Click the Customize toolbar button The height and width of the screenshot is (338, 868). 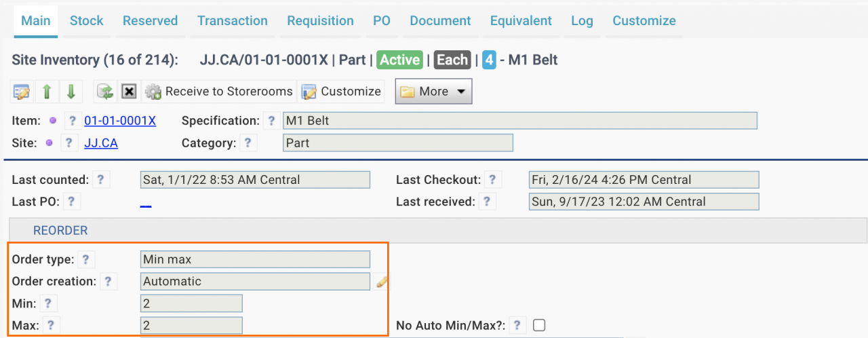tap(342, 92)
